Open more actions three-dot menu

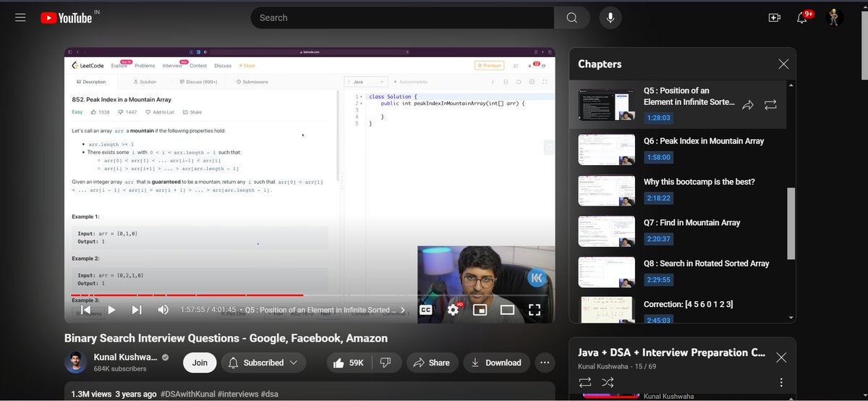click(545, 363)
